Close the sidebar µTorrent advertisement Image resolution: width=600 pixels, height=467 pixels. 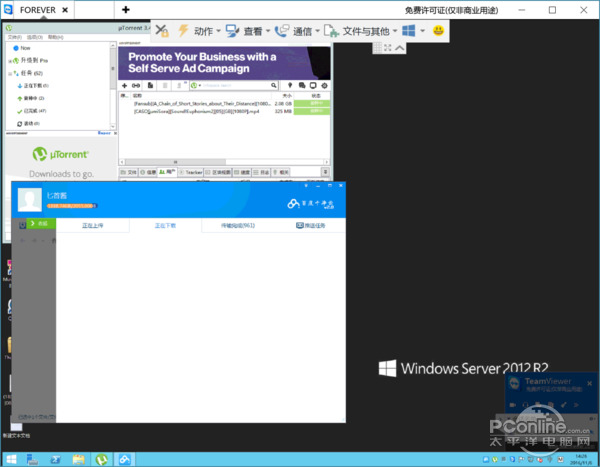click(115, 133)
